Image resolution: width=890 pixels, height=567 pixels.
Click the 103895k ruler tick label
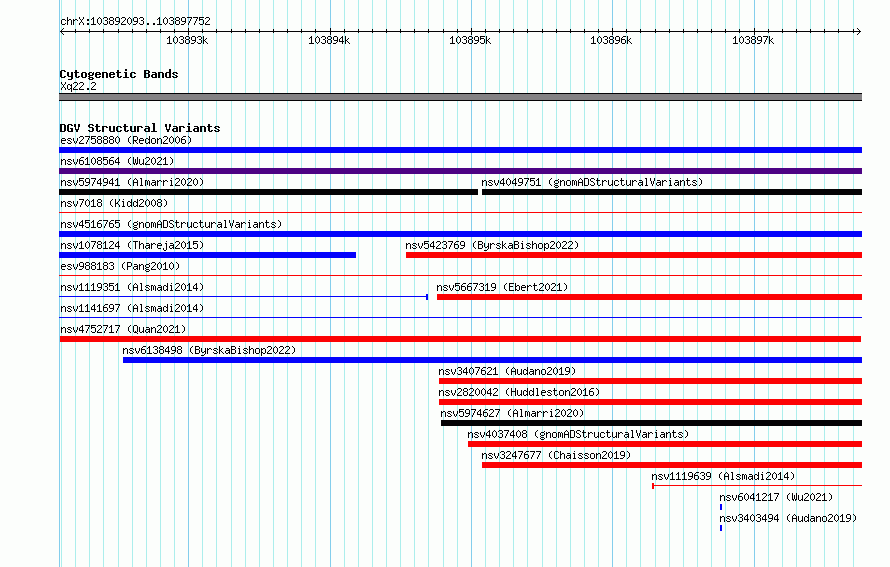point(470,40)
